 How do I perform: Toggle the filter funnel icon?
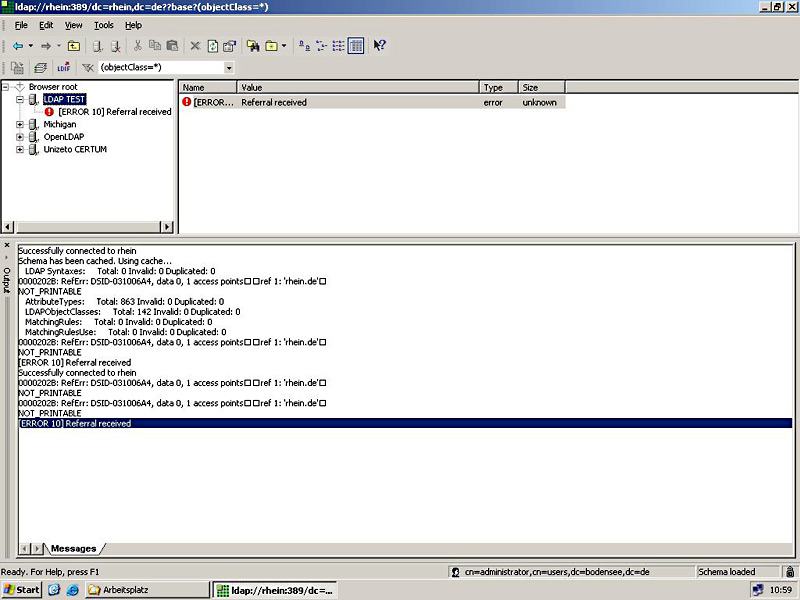[88, 68]
